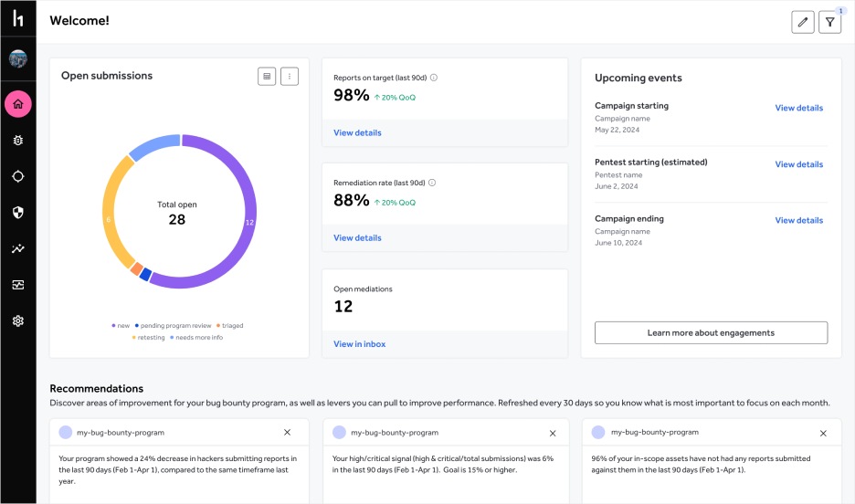Toggle the 'pending program review' legend entry

tap(173, 326)
